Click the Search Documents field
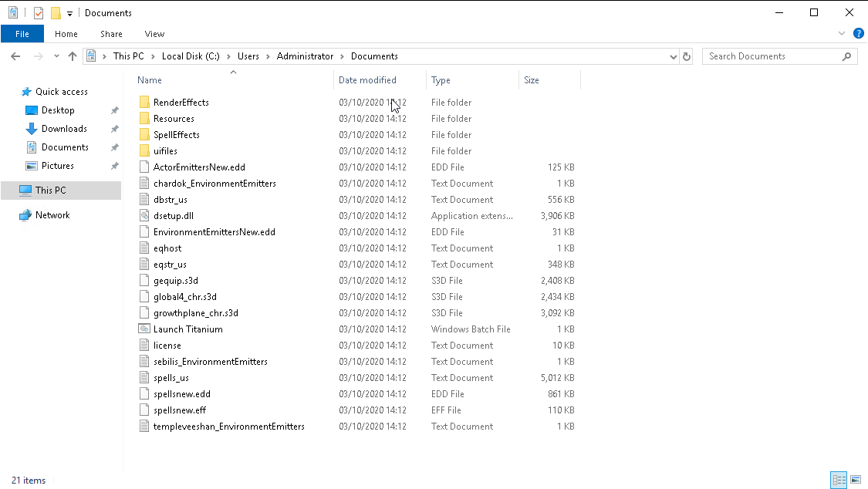Viewport: 868px width, 489px height. [773, 56]
